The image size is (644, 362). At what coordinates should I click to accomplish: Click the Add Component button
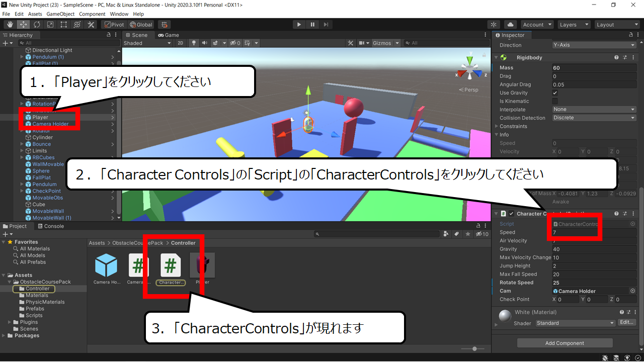[x=565, y=343]
